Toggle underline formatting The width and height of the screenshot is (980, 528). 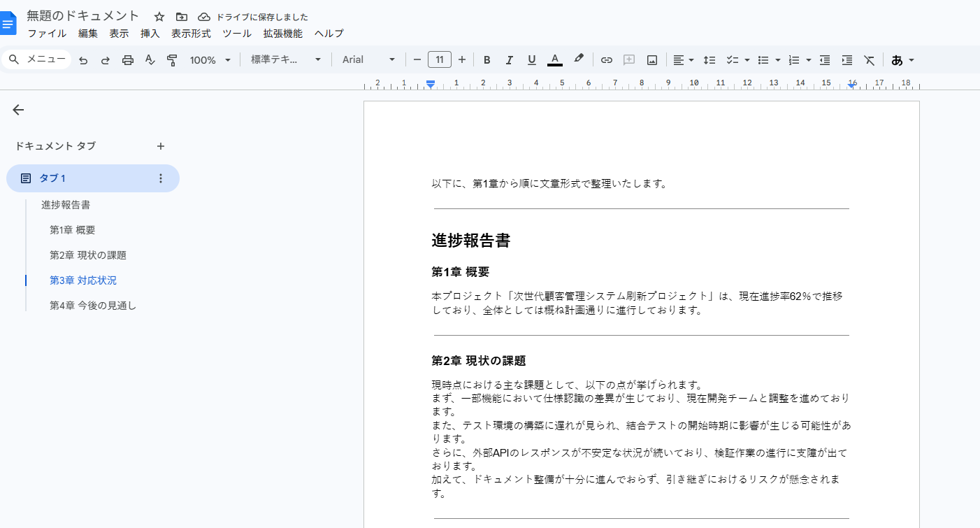coord(532,60)
